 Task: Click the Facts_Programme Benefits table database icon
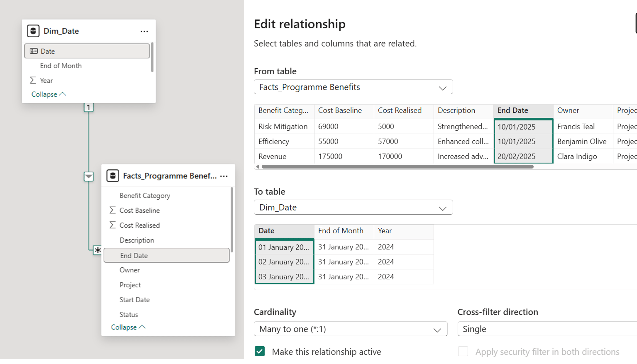point(113,176)
